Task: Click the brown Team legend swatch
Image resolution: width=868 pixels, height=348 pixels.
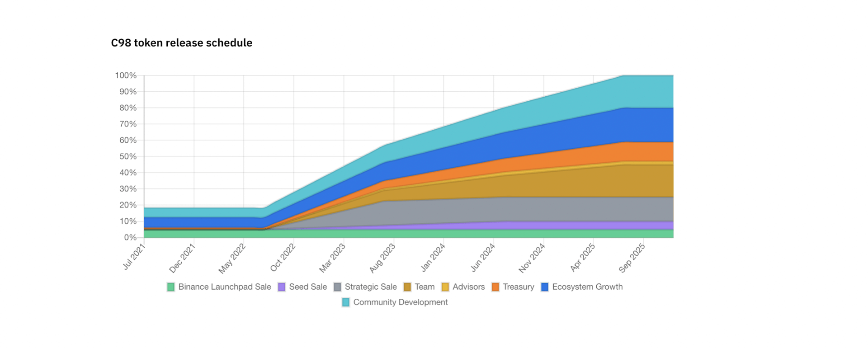Action: point(407,287)
